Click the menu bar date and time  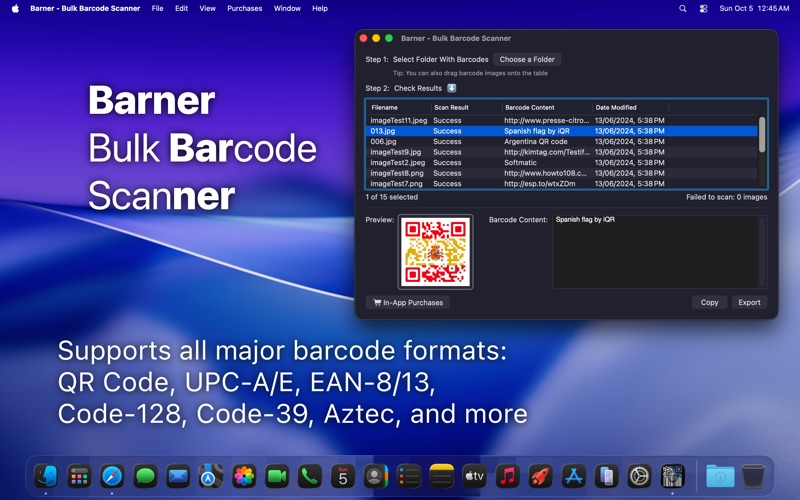pos(754,8)
